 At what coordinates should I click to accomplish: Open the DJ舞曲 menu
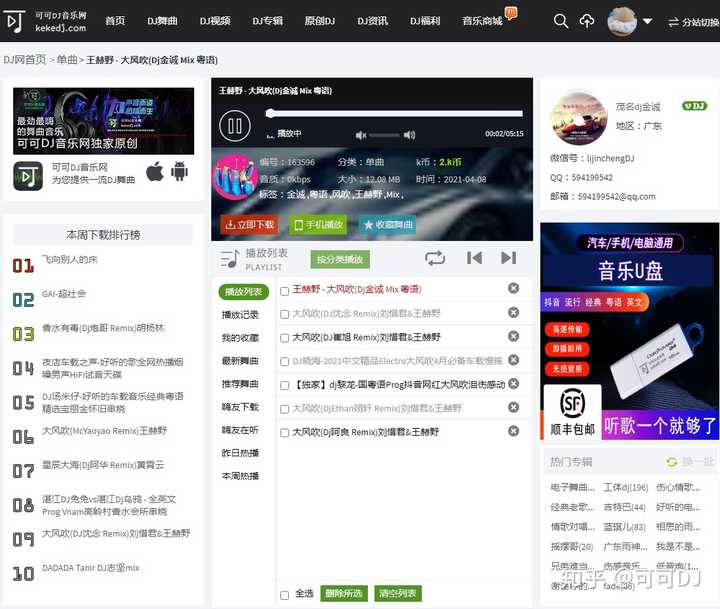[163, 21]
